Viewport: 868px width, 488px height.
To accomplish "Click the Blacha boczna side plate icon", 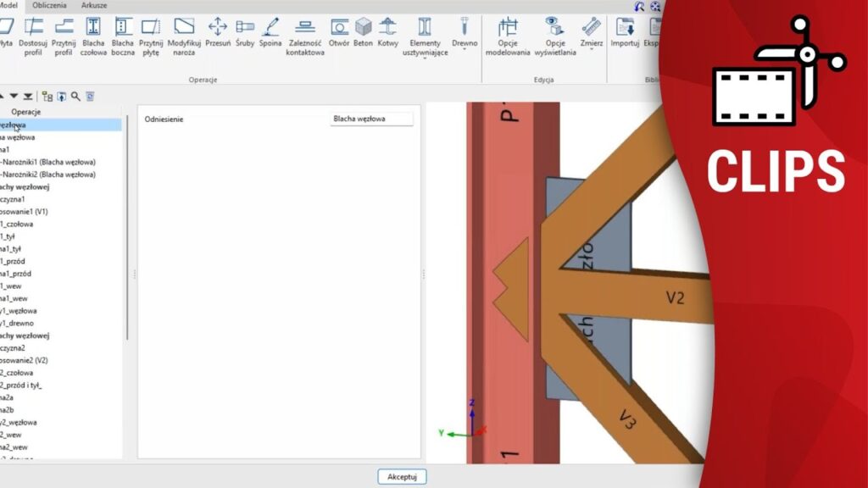I will [123, 35].
